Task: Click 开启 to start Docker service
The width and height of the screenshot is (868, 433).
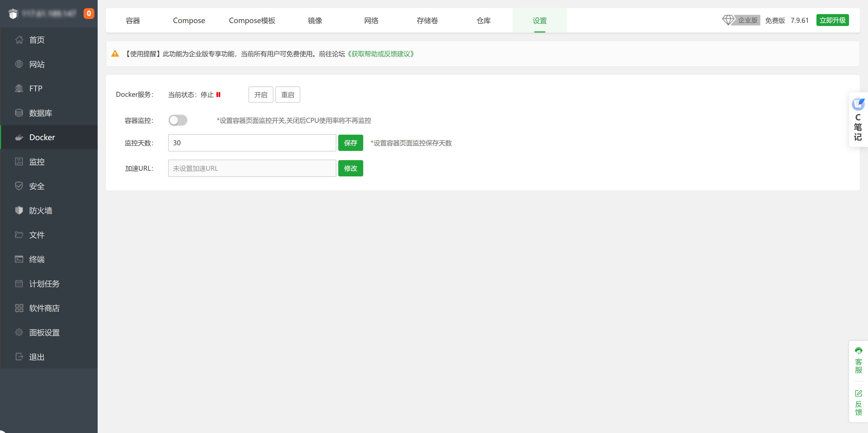Action: click(x=261, y=95)
